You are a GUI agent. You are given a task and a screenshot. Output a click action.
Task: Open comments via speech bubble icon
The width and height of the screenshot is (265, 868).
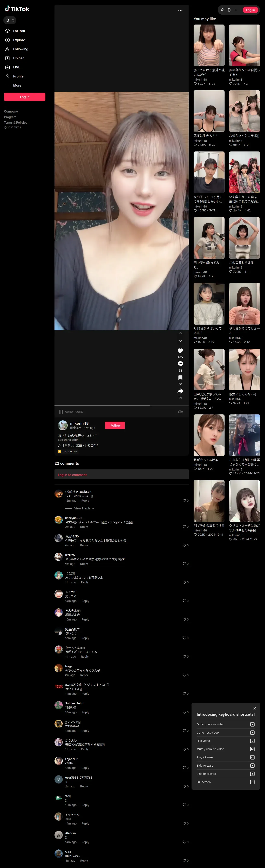[x=180, y=364]
